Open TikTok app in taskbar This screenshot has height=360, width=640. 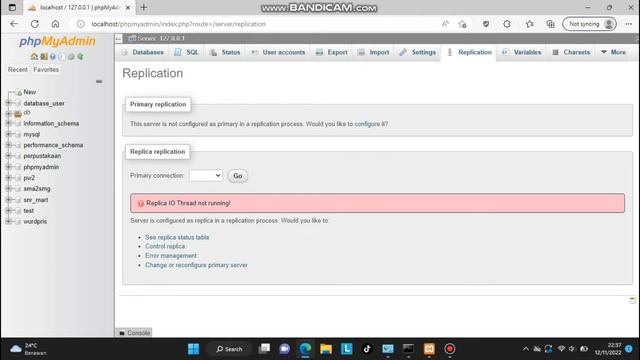[x=367, y=349]
